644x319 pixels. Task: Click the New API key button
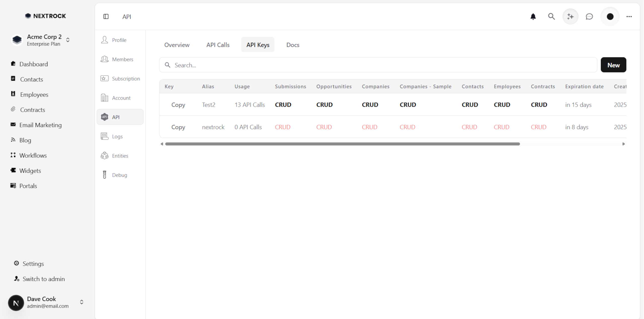click(613, 65)
